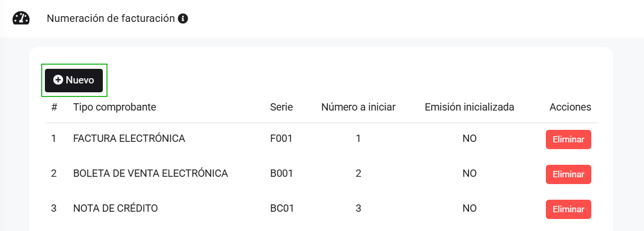The width and height of the screenshot is (644, 231).
Task: Click the Número a iniciar column header
Action: point(358,107)
